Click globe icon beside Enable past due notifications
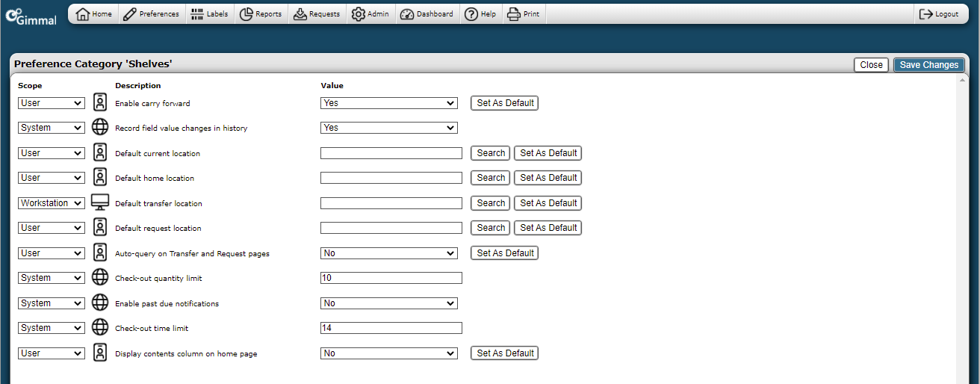The height and width of the screenshot is (384, 980). pyautogui.click(x=100, y=303)
